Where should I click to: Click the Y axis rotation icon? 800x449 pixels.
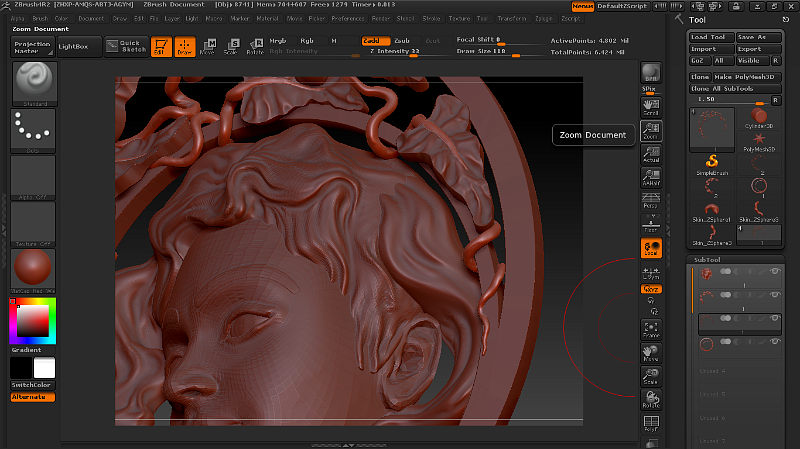tap(651, 301)
